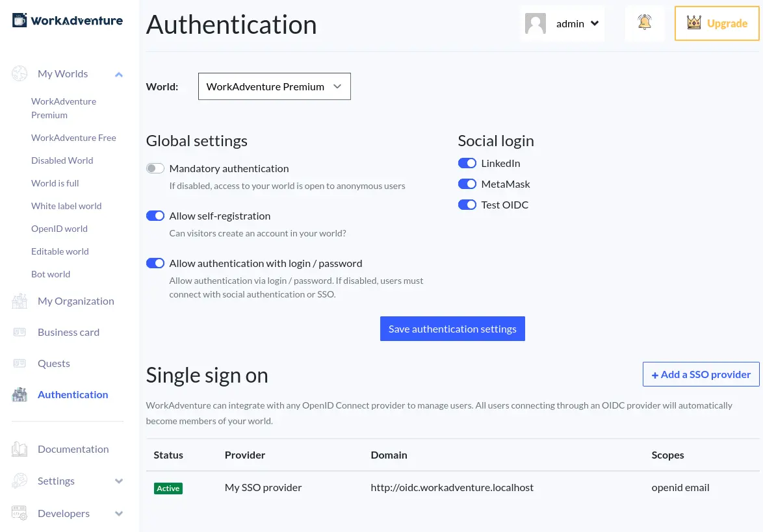Click the My Worlds globe icon
The width and height of the screenshot is (763, 532).
19,73
